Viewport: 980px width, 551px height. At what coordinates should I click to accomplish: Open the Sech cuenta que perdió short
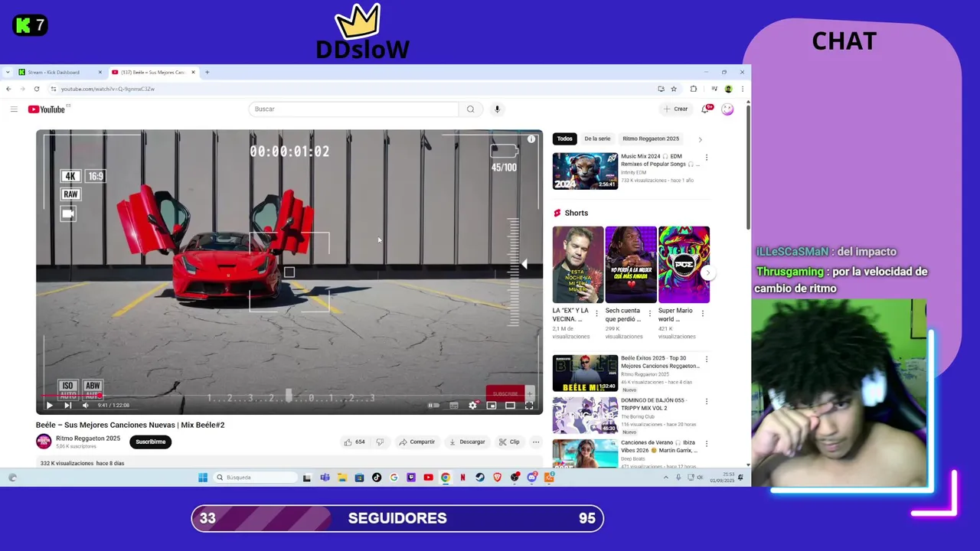tap(631, 265)
